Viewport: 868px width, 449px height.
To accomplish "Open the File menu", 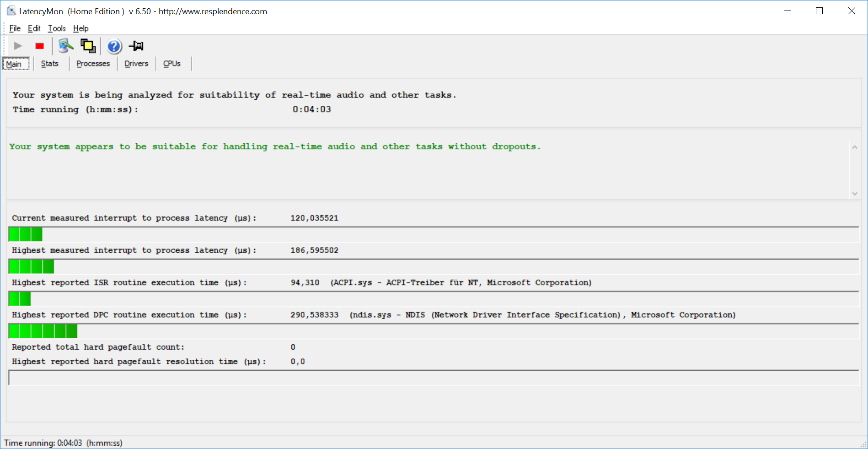I will tap(15, 28).
